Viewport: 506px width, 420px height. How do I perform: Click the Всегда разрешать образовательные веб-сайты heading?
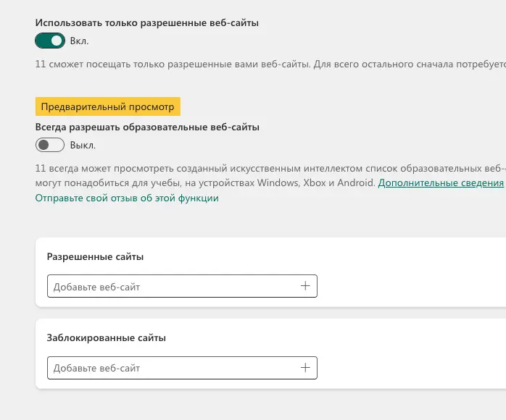coord(147,127)
